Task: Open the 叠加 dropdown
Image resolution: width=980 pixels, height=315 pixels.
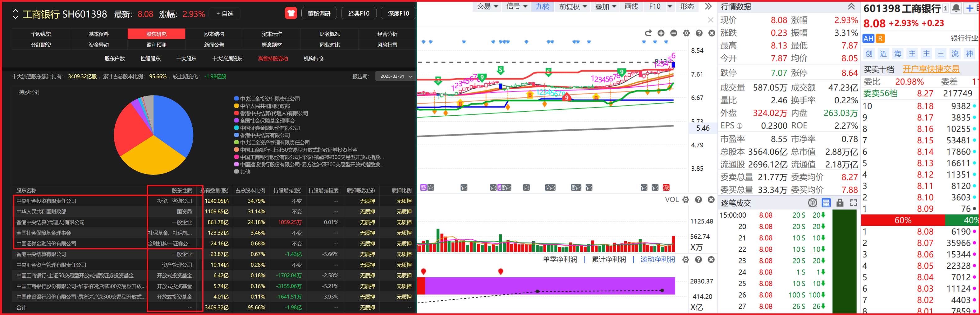Action: [x=606, y=6]
